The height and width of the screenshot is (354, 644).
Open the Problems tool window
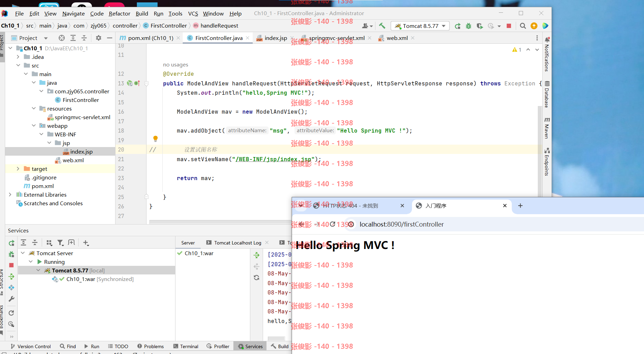click(x=150, y=346)
